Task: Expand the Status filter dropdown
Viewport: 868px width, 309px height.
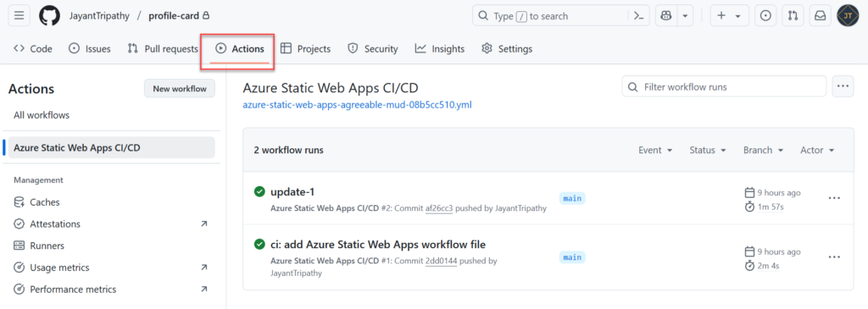Action: [x=708, y=150]
